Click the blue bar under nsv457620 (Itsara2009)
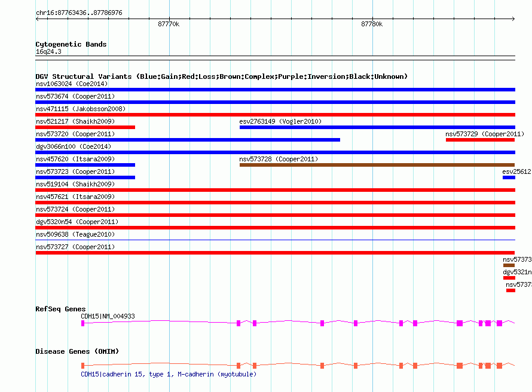This screenshot has height=392, width=532. (x=85, y=165)
